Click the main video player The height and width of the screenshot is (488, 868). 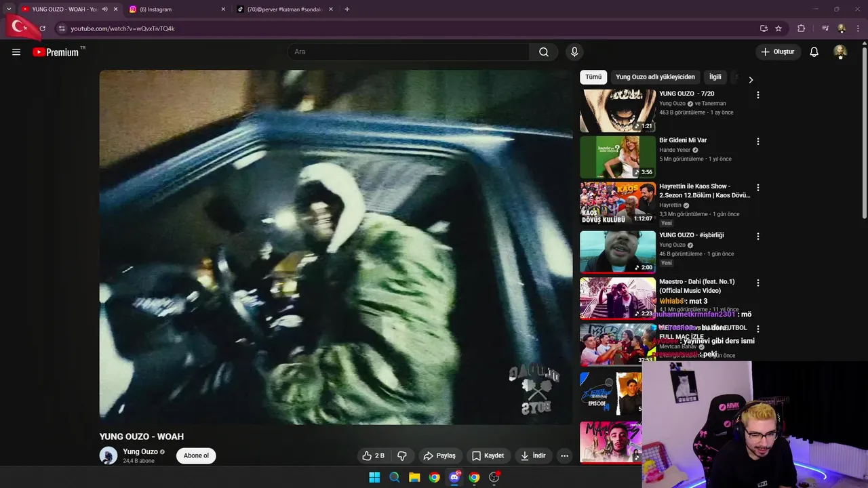click(336, 247)
